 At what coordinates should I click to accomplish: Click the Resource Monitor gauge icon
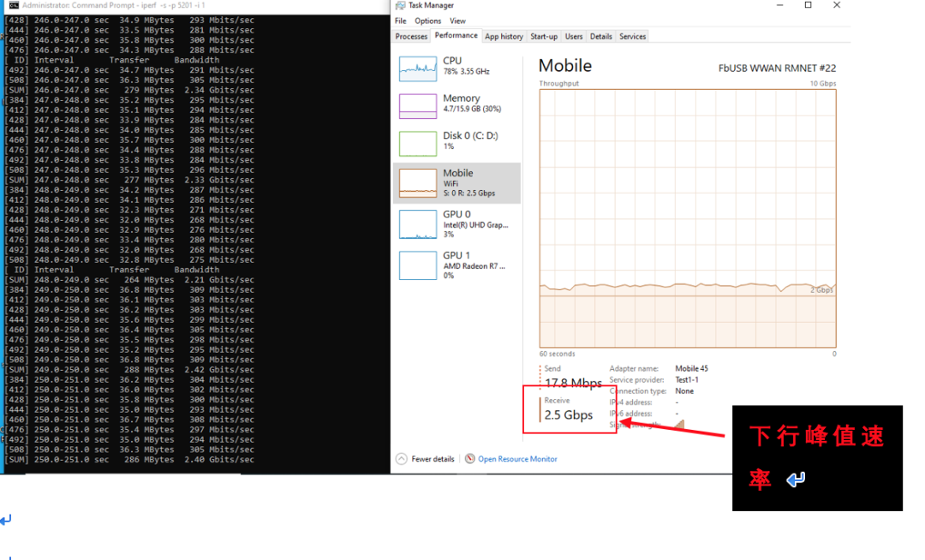pos(470,459)
